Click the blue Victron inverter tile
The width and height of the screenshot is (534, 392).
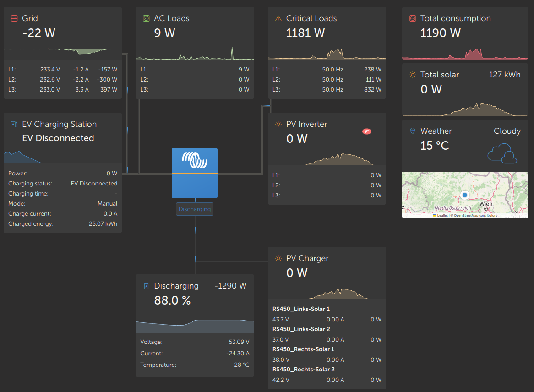[194, 173]
